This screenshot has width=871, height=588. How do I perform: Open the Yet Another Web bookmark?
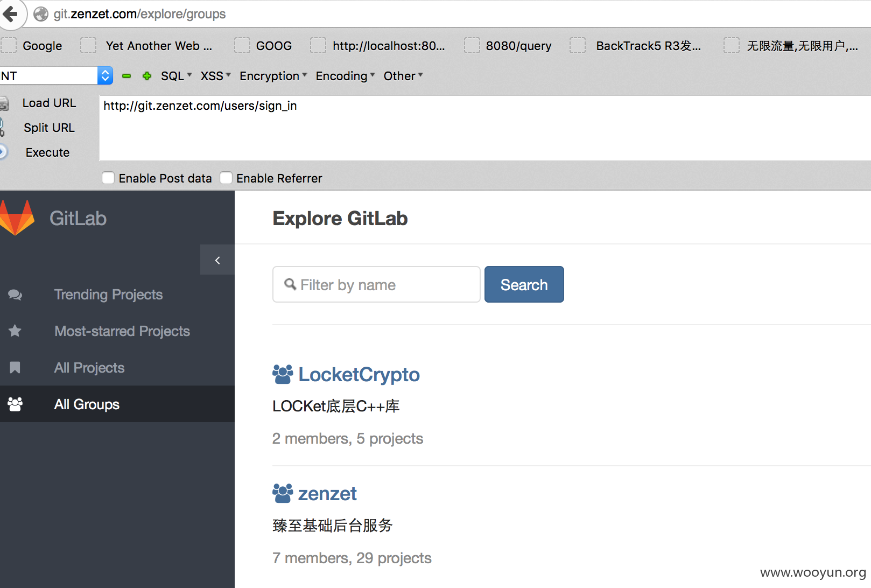(159, 46)
